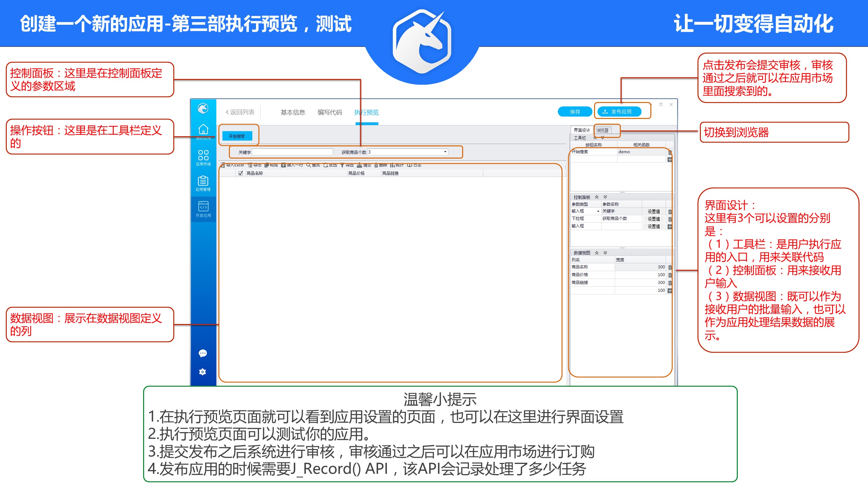The height and width of the screenshot is (488, 868).
Task: Delete the 商品价格 column row
Action: pos(670,275)
